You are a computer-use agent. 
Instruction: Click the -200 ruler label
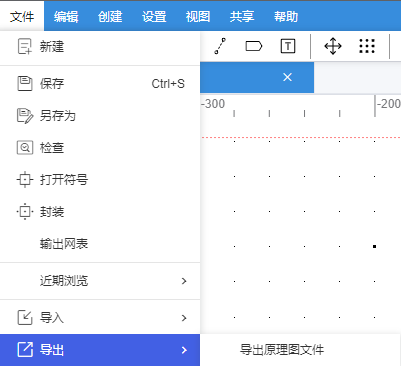point(389,104)
